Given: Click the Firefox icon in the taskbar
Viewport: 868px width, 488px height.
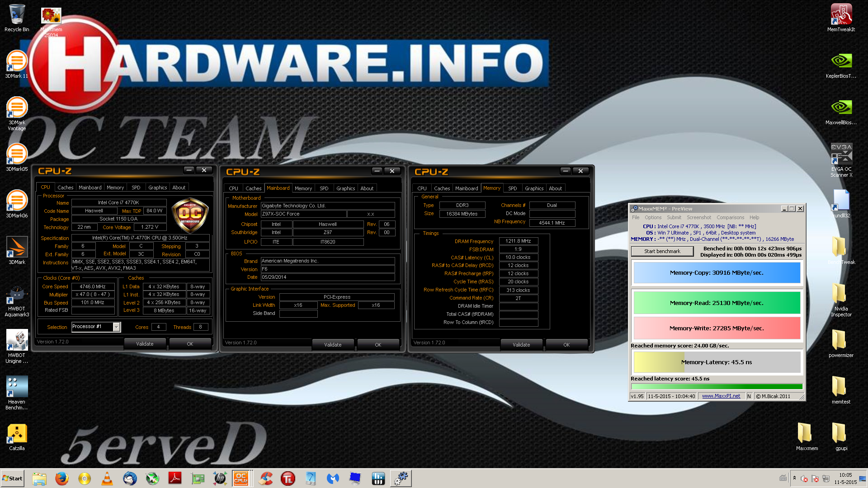Looking at the screenshot, I should tap(62, 478).
